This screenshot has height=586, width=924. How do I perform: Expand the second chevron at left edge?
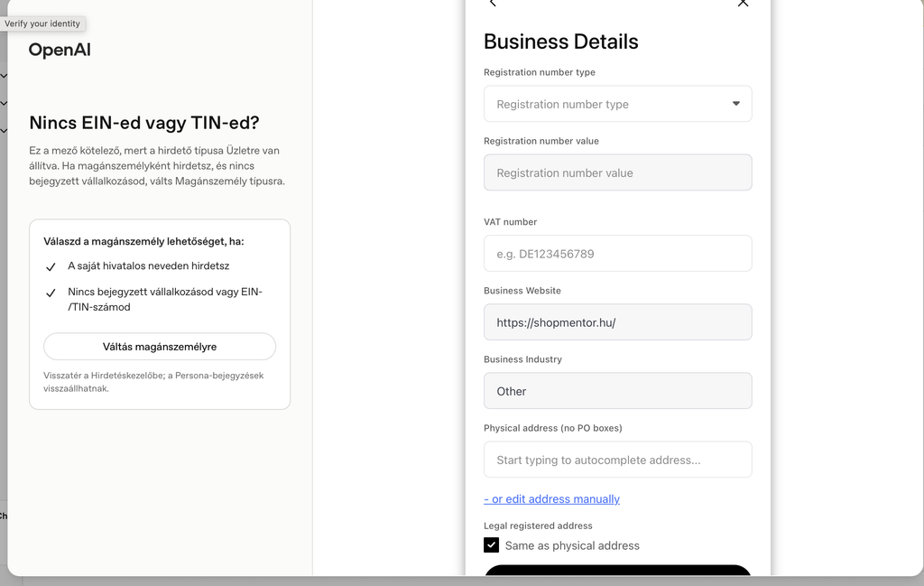(x=4, y=103)
